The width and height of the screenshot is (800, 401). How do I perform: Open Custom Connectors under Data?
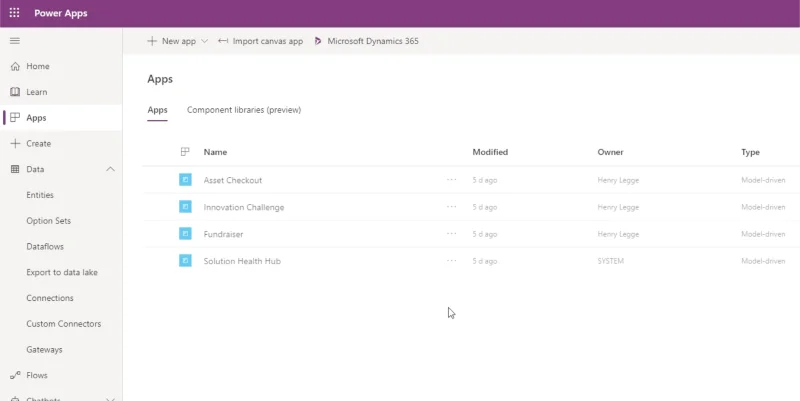click(64, 324)
